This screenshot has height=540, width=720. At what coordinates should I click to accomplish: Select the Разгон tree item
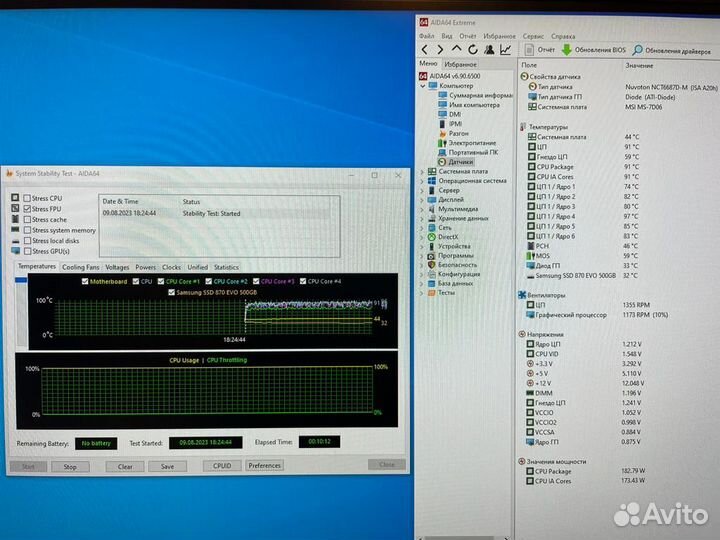point(453,133)
